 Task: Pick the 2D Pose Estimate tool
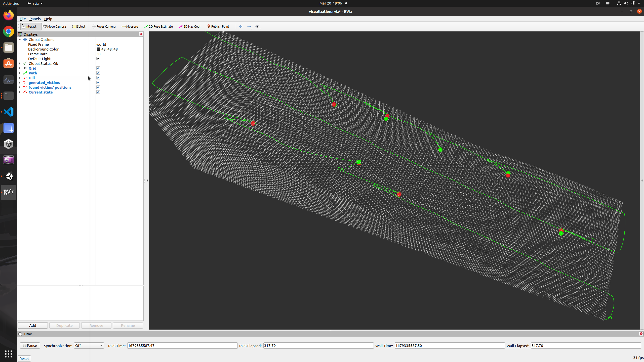click(x=158, y=26)
